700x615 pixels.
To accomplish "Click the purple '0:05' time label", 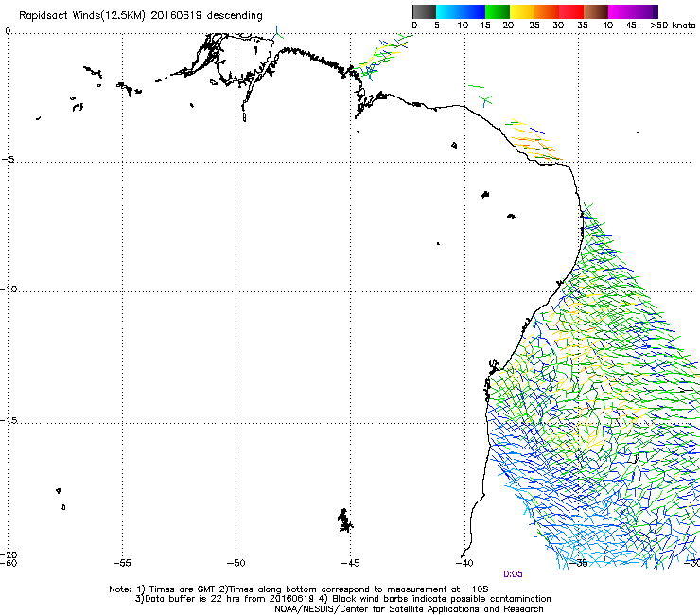I will (x=513, y=574).
